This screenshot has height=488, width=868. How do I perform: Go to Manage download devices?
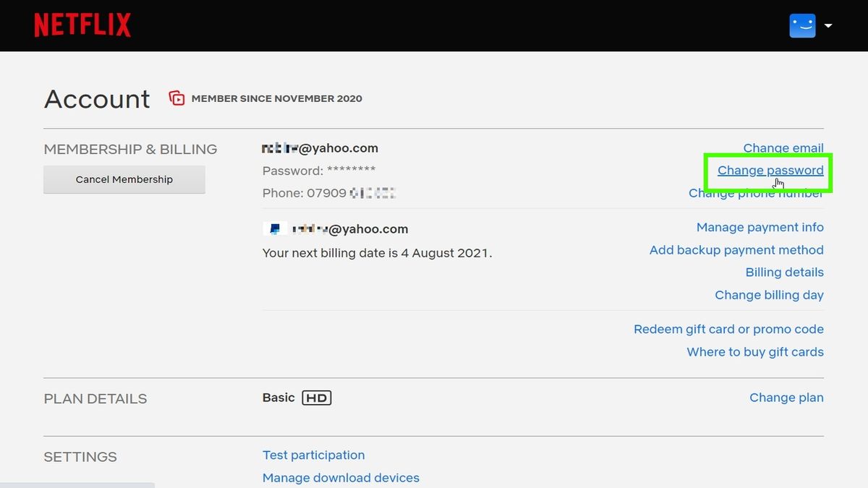click(x=341, y=478)
